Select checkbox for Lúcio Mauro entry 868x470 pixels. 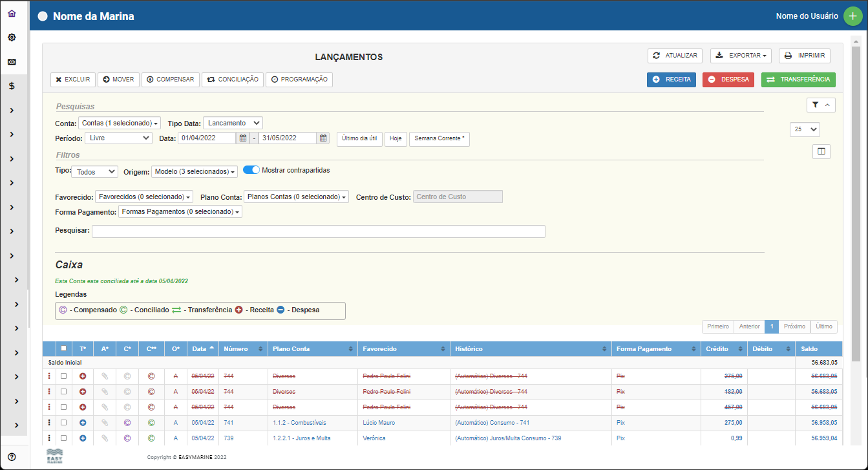point(63,423)
